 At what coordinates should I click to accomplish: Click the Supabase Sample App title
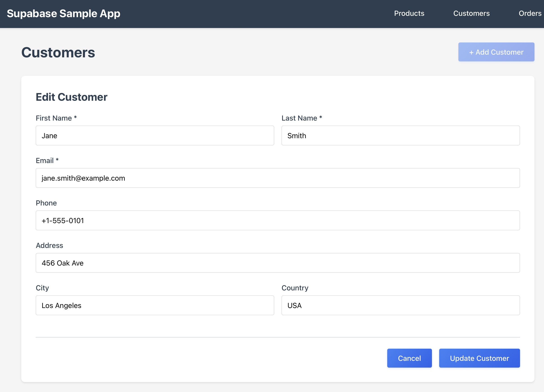(x=63, y=13)
